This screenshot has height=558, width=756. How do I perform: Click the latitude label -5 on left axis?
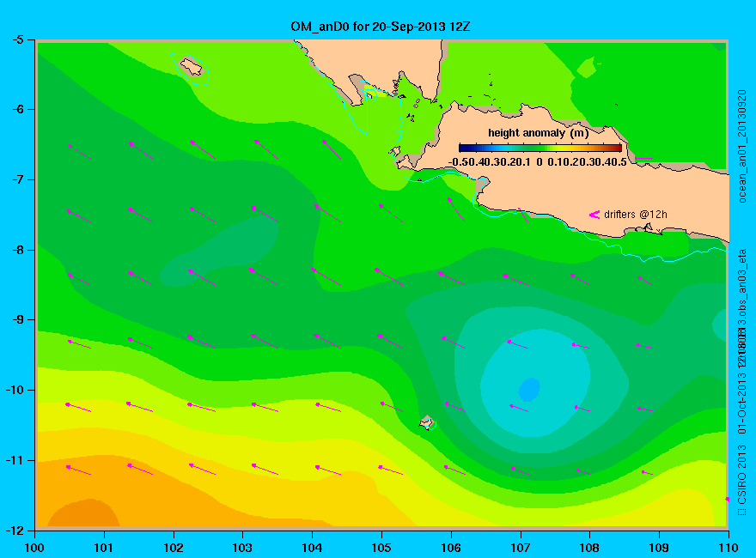coord(17,39)
